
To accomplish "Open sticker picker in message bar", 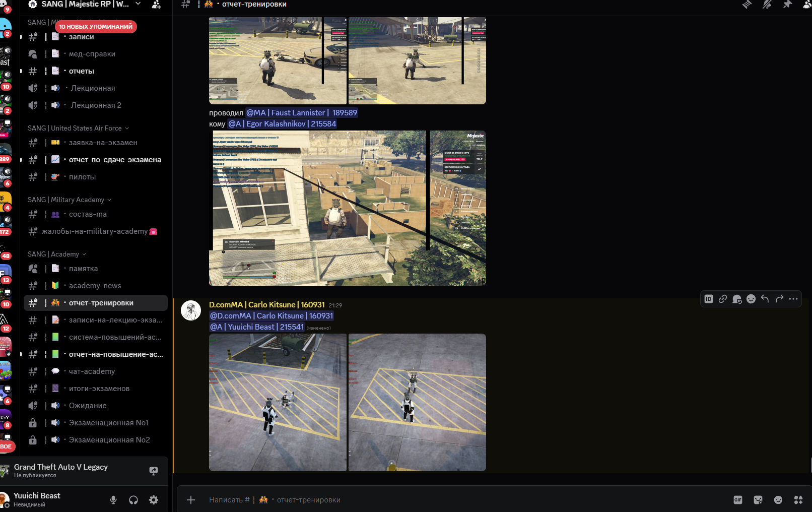I will click(x=758, y=500).
